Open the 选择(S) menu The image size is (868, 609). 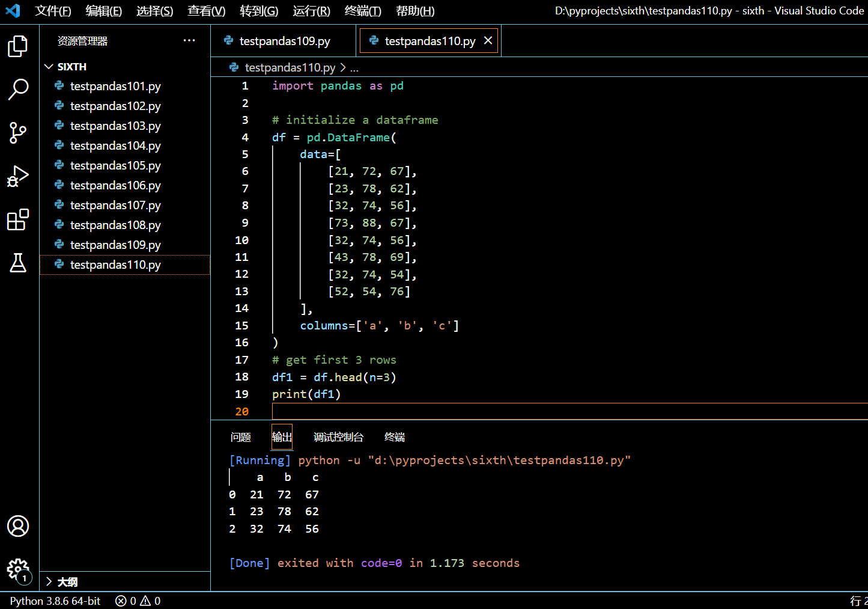(155, 11)
